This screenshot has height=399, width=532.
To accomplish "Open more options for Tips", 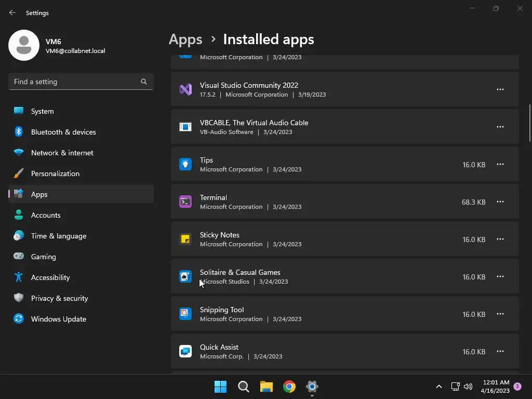I will (x=500, y=164).
